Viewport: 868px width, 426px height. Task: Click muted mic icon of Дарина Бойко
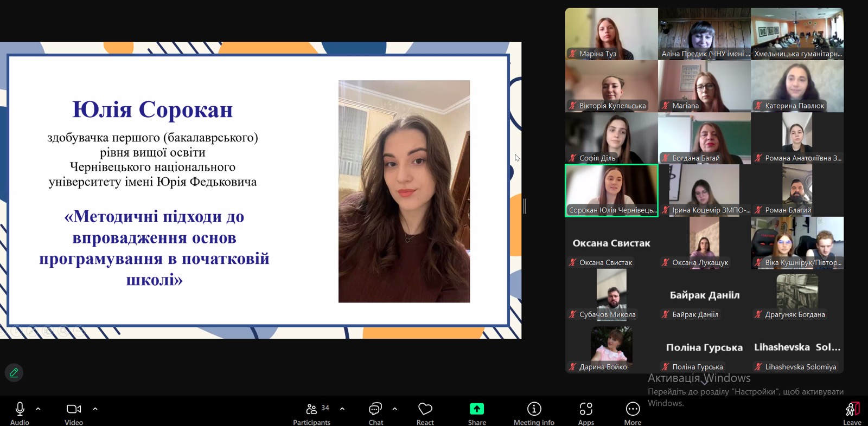click(572, 367)
